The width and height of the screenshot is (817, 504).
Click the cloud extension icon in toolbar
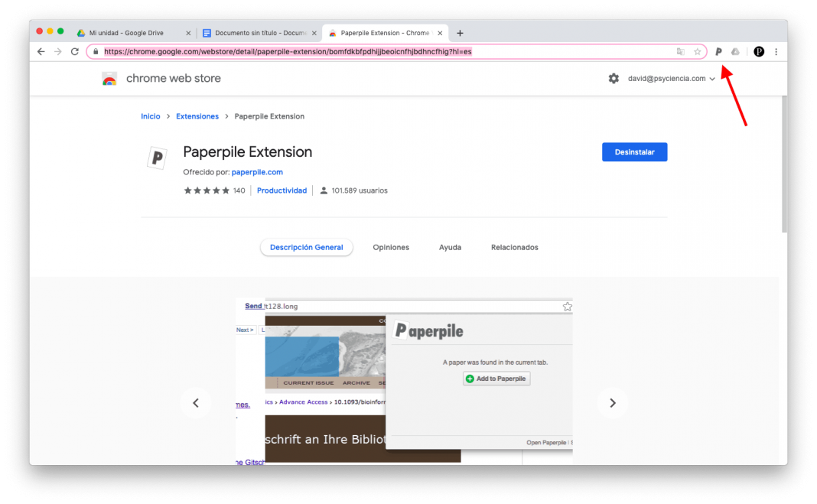click(x=735, y=51)
